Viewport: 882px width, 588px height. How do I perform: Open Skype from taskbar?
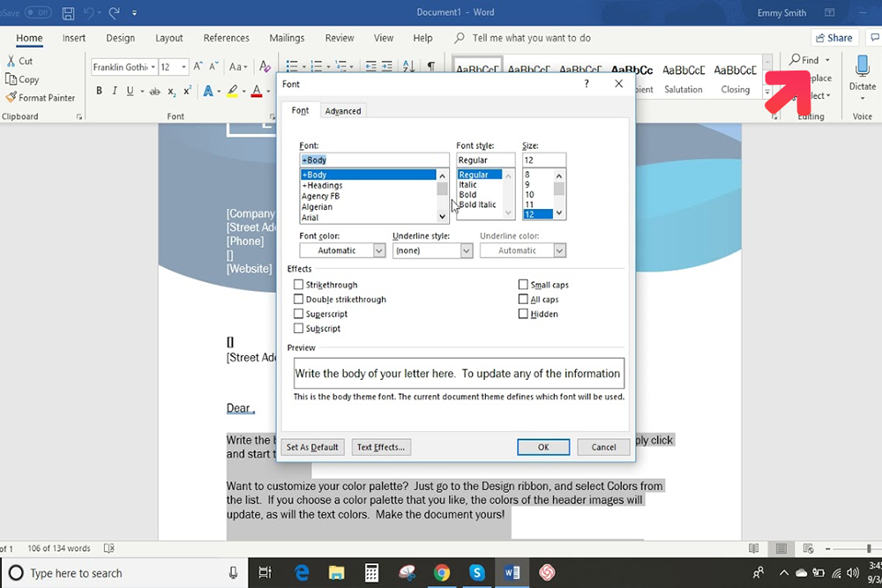[477, 573]
